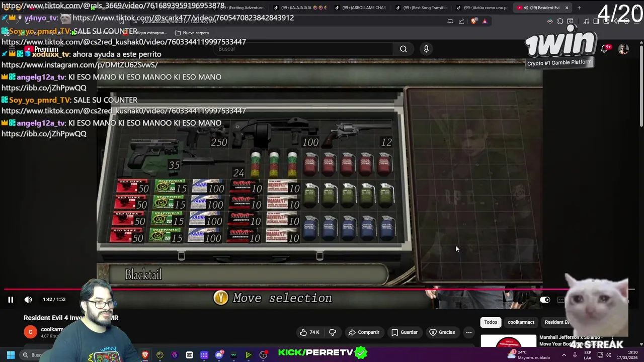This screenshot has width=644, height=362.
Task: Click the Gracias thanks button
Action: (442, 332)
